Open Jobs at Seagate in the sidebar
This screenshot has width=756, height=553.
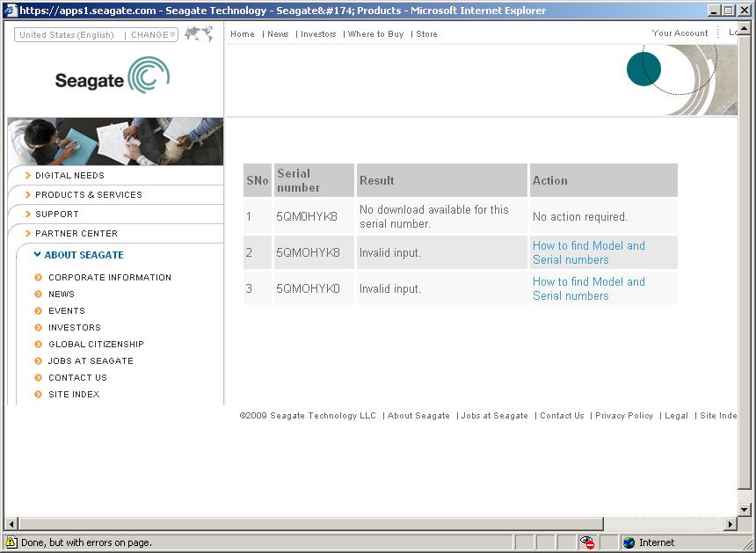(91, 361)
